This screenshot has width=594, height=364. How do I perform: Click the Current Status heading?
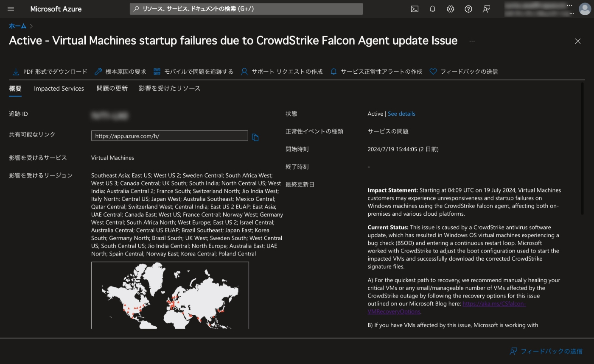(388, 228)
